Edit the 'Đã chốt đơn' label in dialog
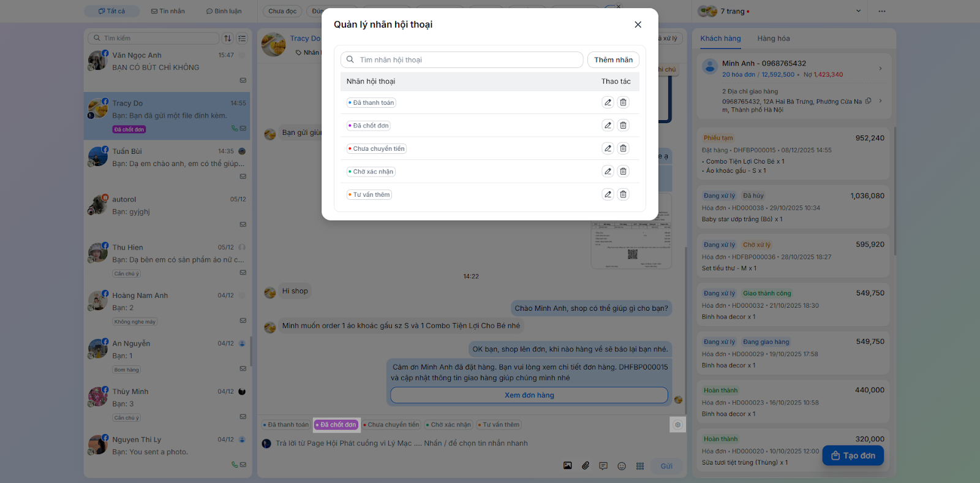This screenshot has height=483, width=980. pos(608,126)
